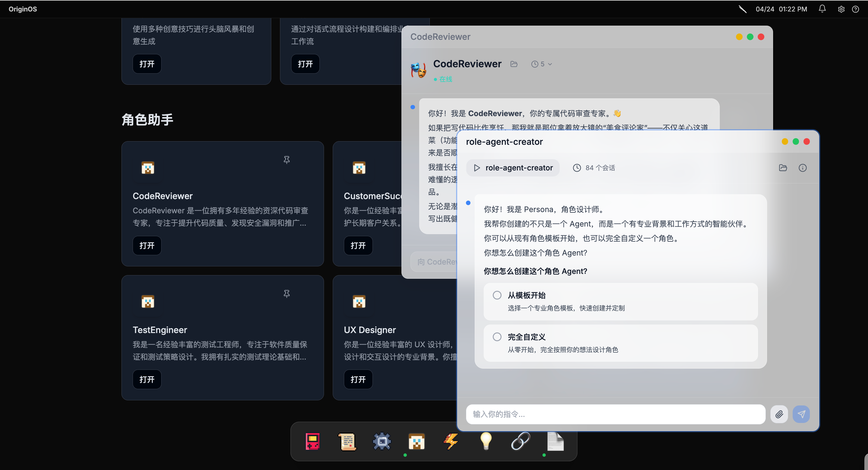Click 打开 on the CodeReviewer card
Viewport: 868px width, 470px height.
[147, 246]
